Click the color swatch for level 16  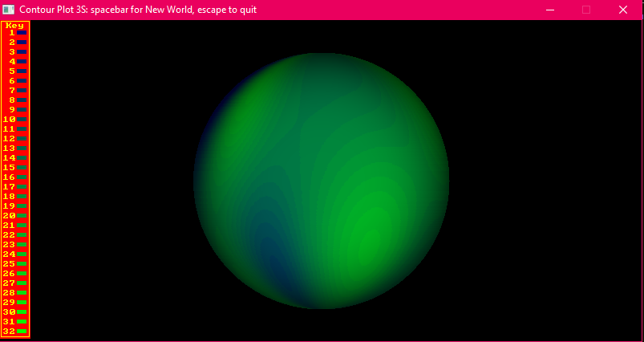click(x=22, y=177)
